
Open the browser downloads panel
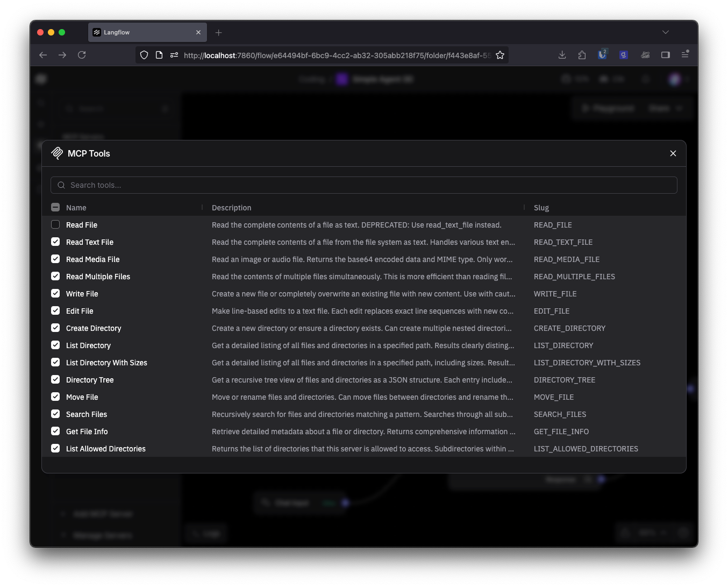562,55
